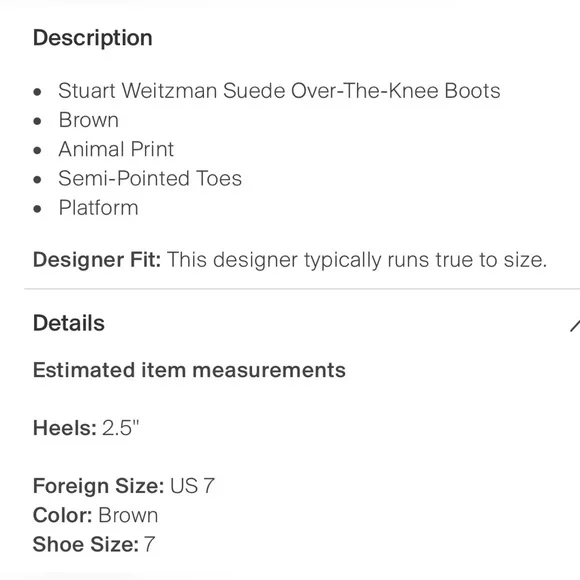Click the Foreign Size US 7 line
580x580 pixels.
pyautogui.click(x=124, y=486)
